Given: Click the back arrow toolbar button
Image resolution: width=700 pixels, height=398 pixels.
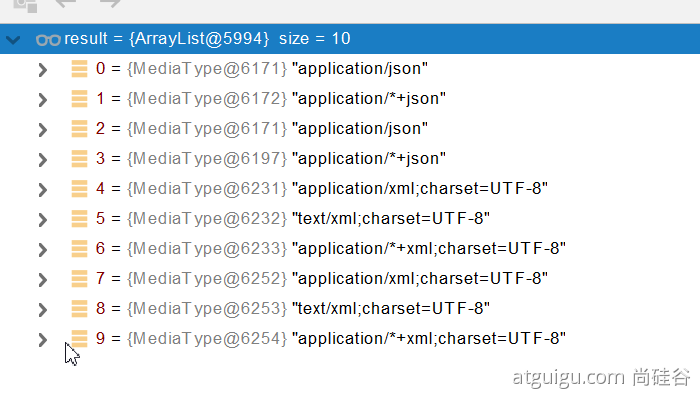Looking at the screenshot, I should 66,4.
